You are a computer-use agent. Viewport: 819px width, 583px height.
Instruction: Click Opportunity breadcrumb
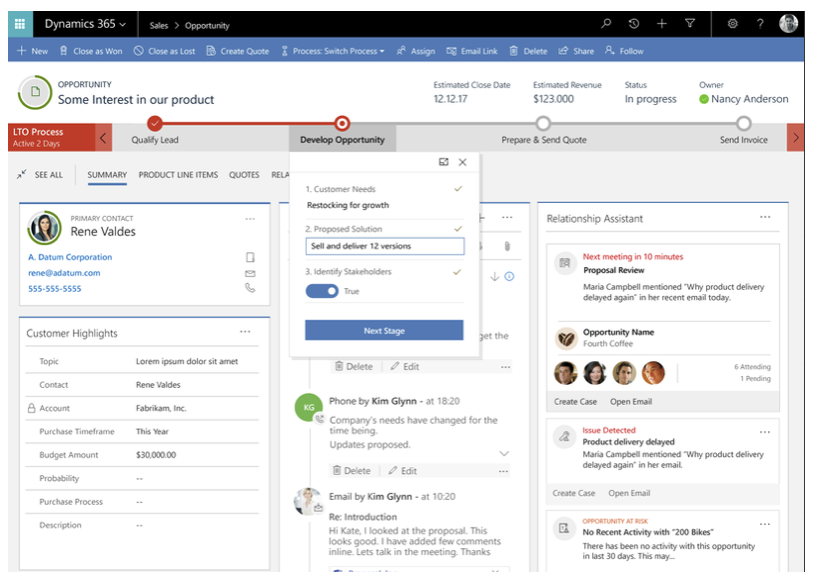[207, 25]
